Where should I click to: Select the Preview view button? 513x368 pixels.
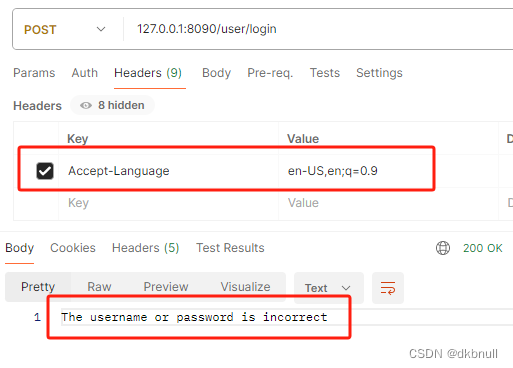(x=166, y=287)
